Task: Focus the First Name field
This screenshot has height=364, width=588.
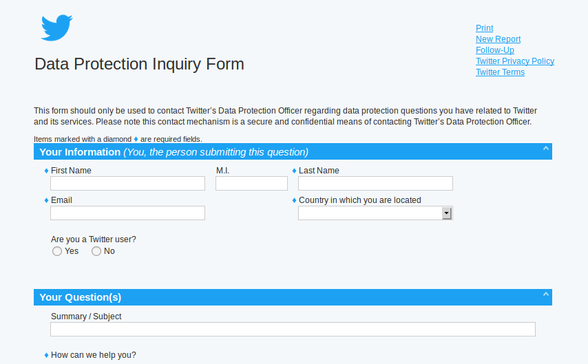Action: [127, 183]
